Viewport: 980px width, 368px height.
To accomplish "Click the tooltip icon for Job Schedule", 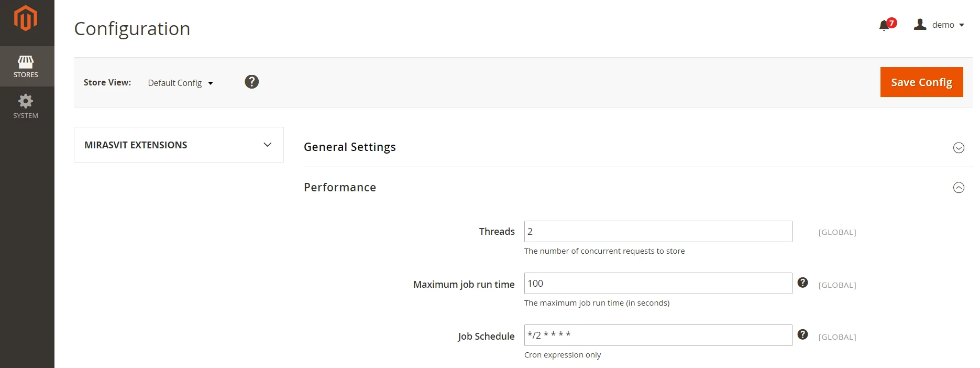I will click(803, 334).
